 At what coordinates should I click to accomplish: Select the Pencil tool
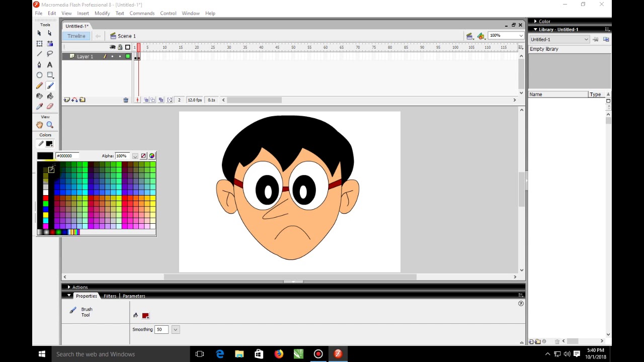[39, 85]
